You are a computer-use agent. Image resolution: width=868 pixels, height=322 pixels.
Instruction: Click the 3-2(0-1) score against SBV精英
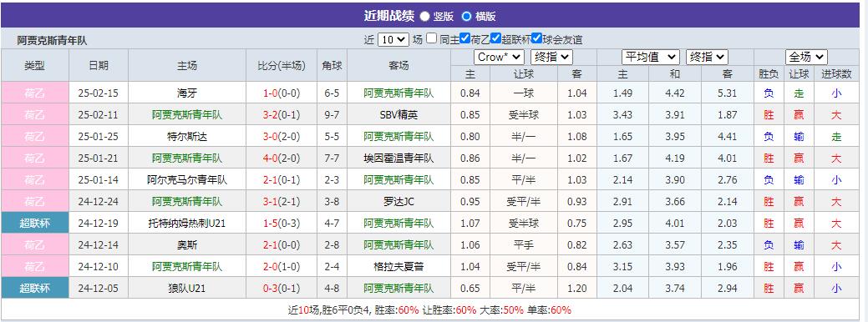tap(282, 115)
